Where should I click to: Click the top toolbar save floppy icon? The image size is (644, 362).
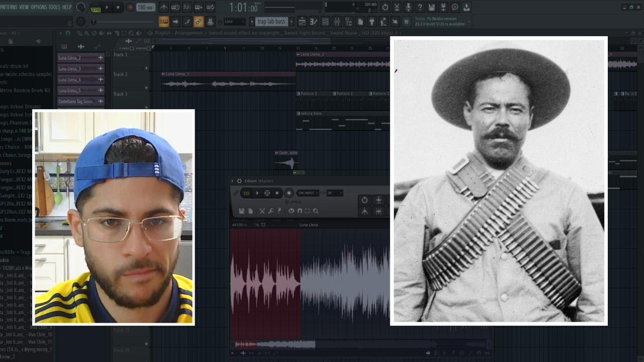[x=431, y=8]
